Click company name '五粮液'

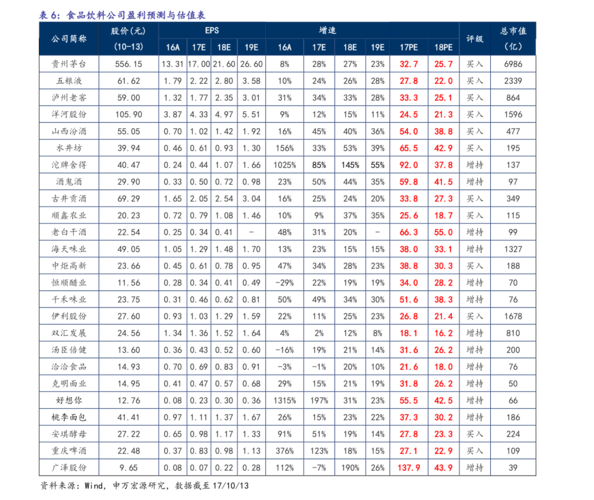[69, 81]
